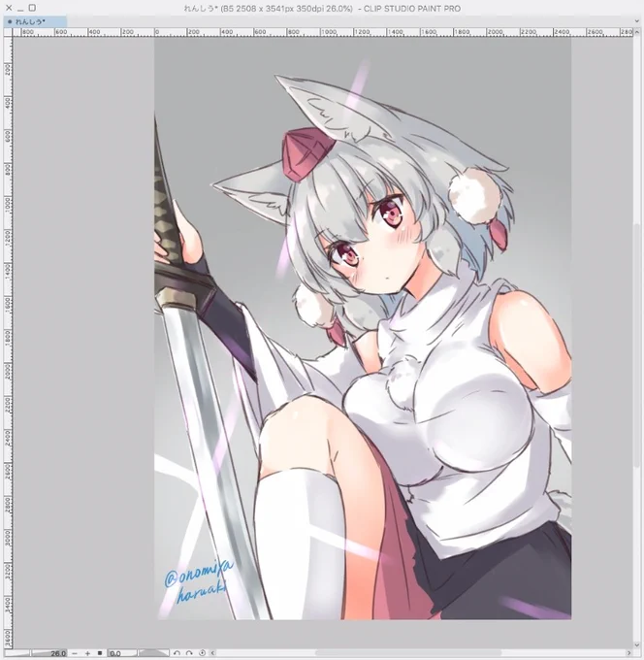644x660 pixels.
Task: Click the zoom out minus button
Action: (75, 653)
